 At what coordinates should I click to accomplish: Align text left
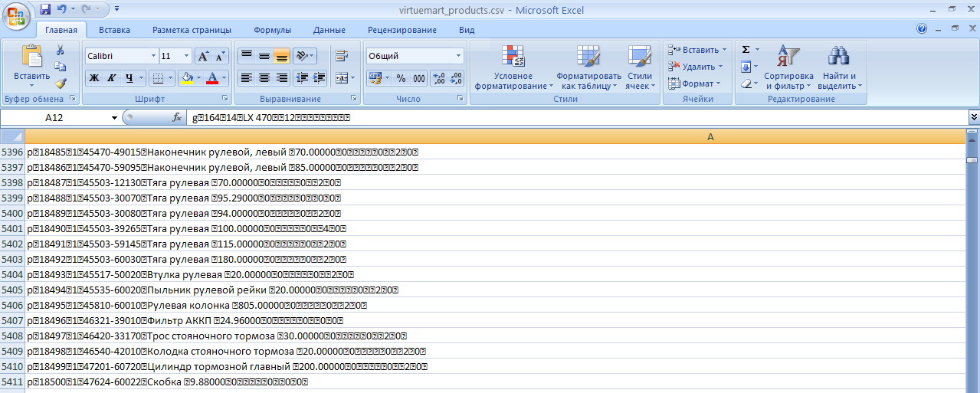(x=246, y=78)
